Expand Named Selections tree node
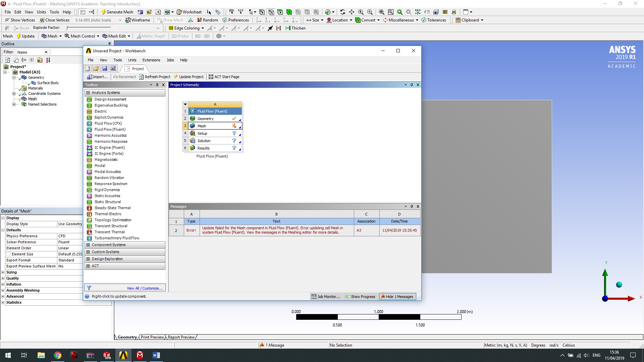This screenshot has width=644, height=362. coord(14,104)
